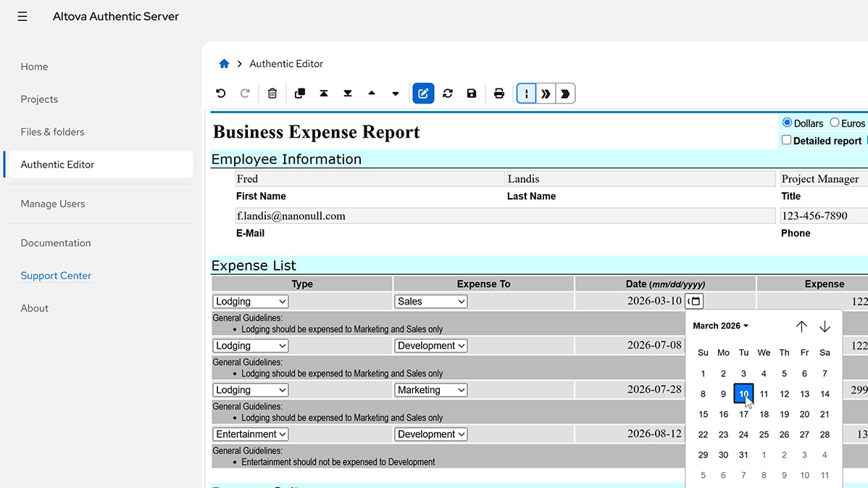Redo the last undone edit
This screenshot has width=868, height=488.
click(x=245, y=94)
